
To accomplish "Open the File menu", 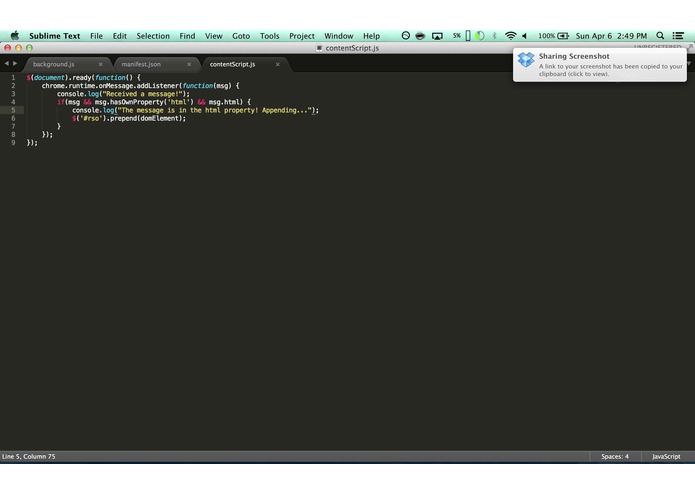I will [96, 36].
